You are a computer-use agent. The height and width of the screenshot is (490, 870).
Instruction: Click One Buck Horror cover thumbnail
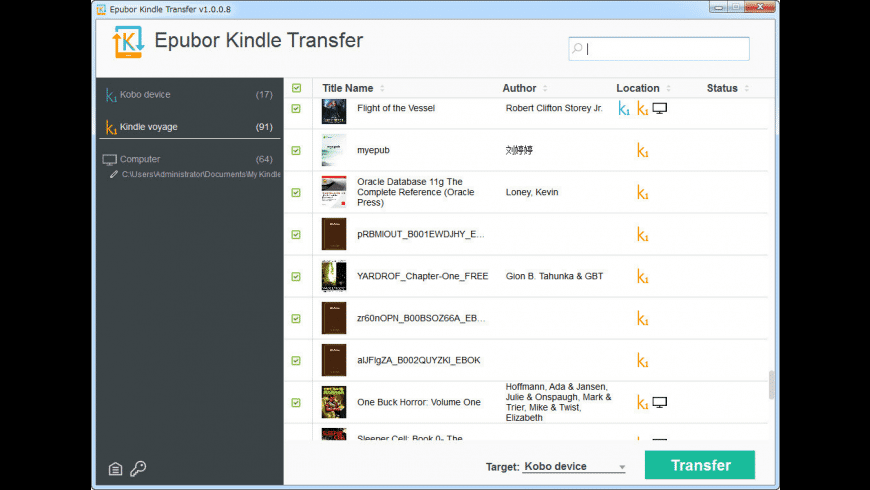[334, 402]
